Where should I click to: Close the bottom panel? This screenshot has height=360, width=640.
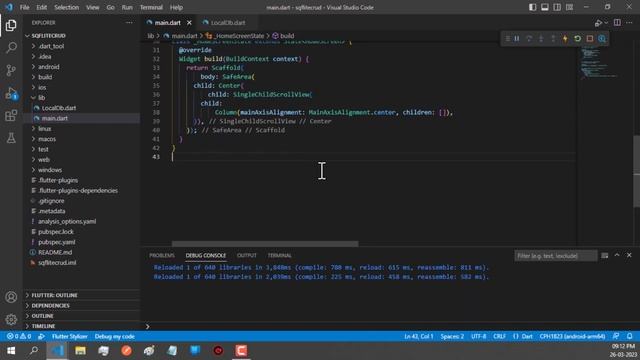point(629,256)
